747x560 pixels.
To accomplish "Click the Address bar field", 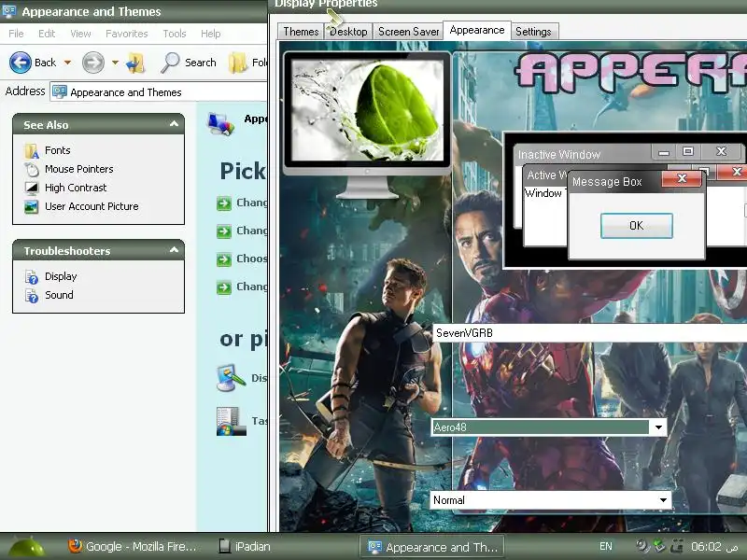I will click(159, 91).
